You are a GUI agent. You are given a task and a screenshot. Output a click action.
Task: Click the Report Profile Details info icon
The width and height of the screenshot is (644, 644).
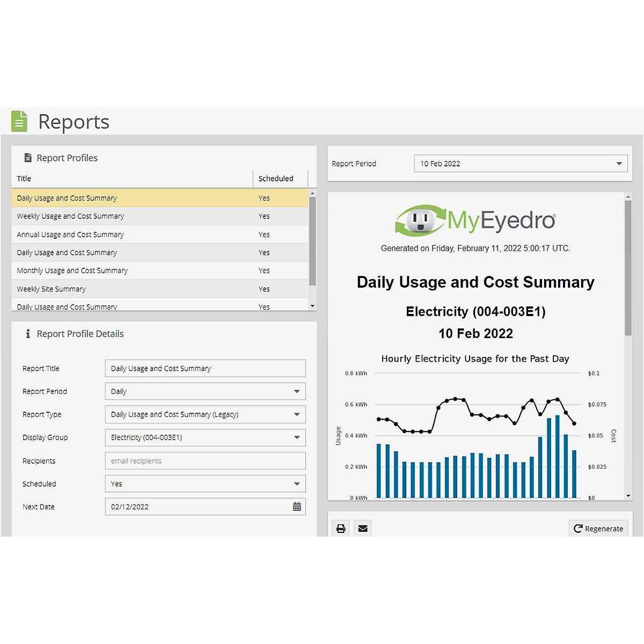[28, 334]
